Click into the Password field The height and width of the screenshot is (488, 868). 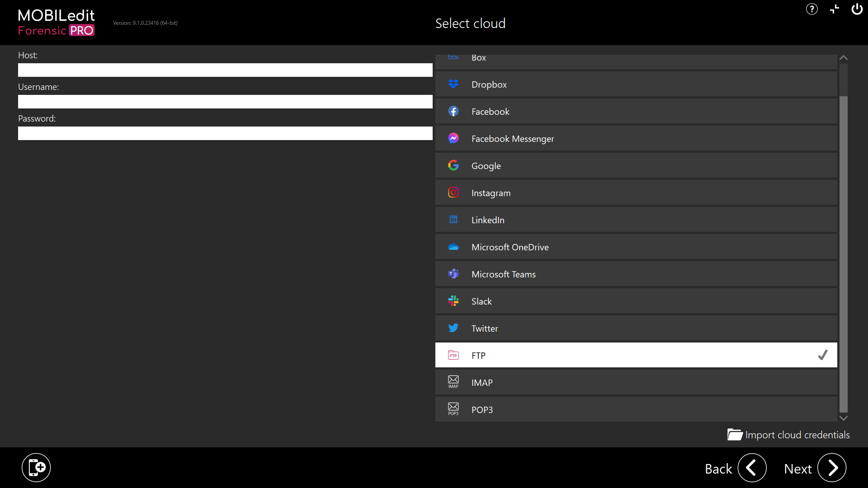225,133
